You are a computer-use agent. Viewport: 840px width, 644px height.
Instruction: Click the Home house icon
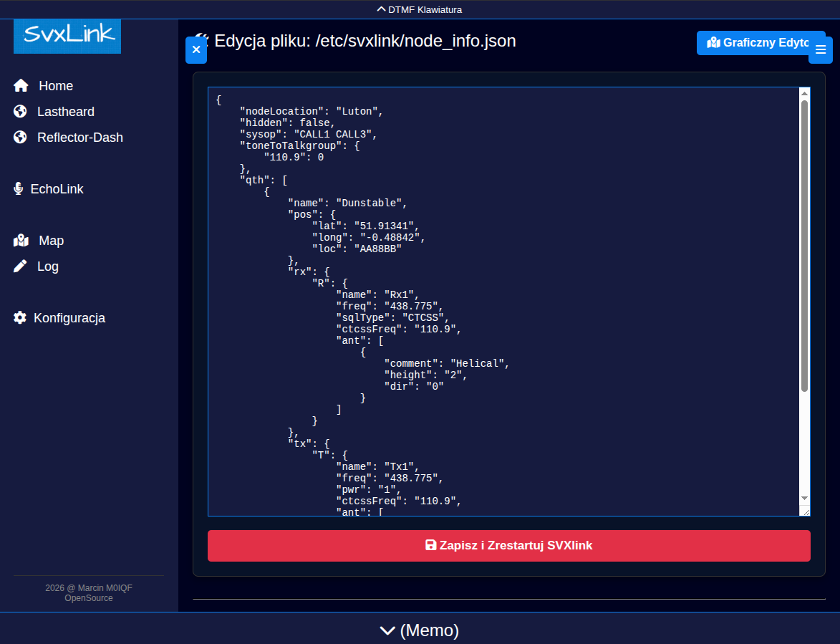click(x=21, y=86)
